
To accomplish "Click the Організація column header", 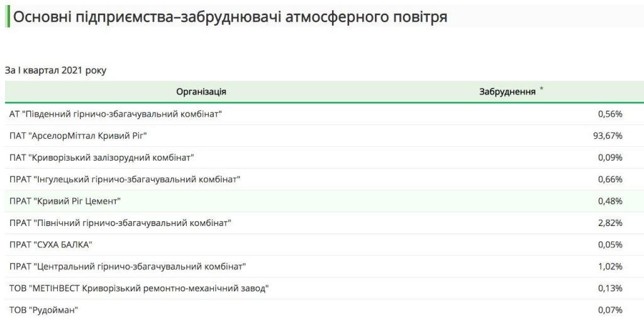I will coord(201,92).
